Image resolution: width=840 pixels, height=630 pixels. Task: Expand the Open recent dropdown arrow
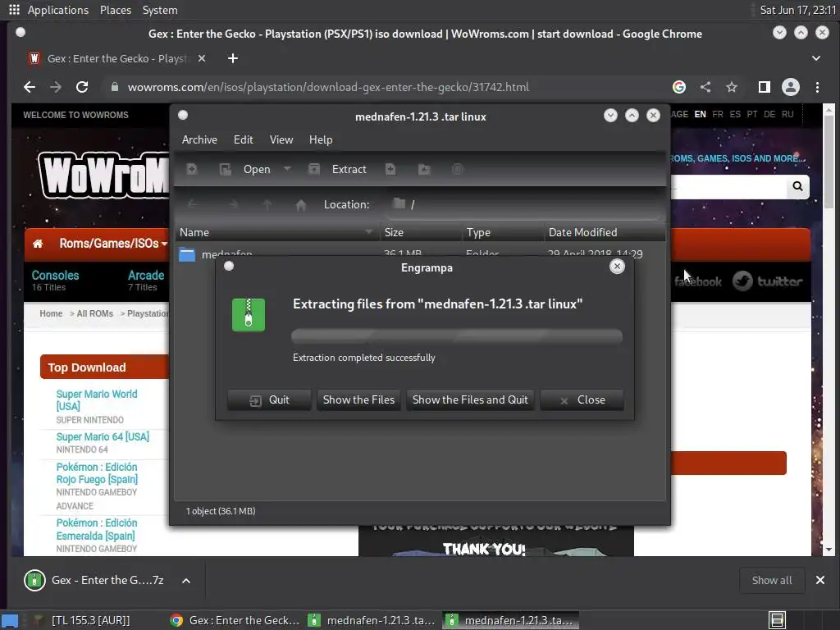287,169
